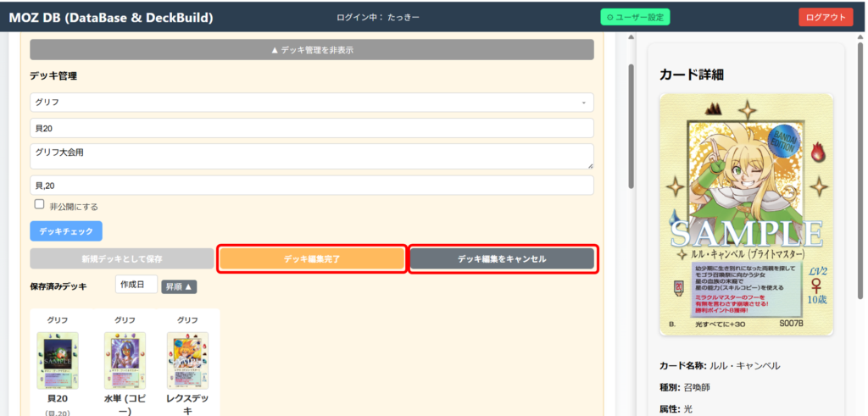Click the ルル・キャンベル card detail image
Screen dimensions: 868x416
tap(746, 214)
